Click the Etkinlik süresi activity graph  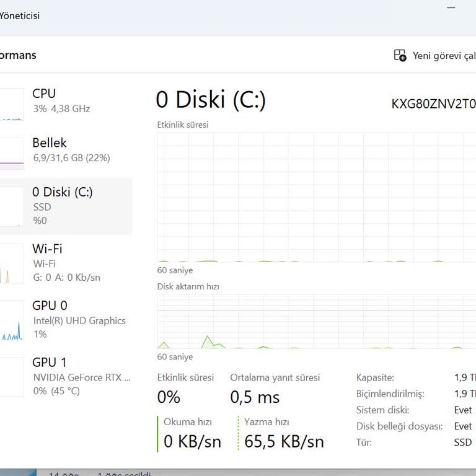click(317, 197)
